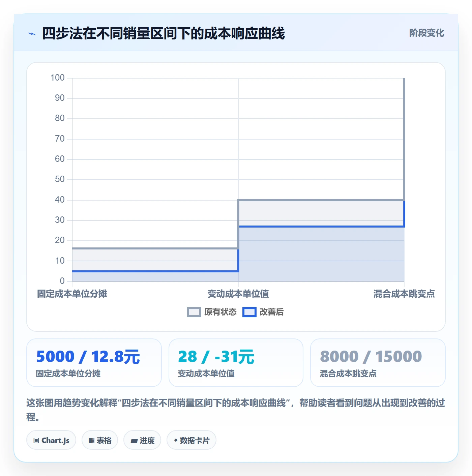472x476 pixels.
Task: Open the 28 / -31元 data card
Action: [x=236, y=363]
